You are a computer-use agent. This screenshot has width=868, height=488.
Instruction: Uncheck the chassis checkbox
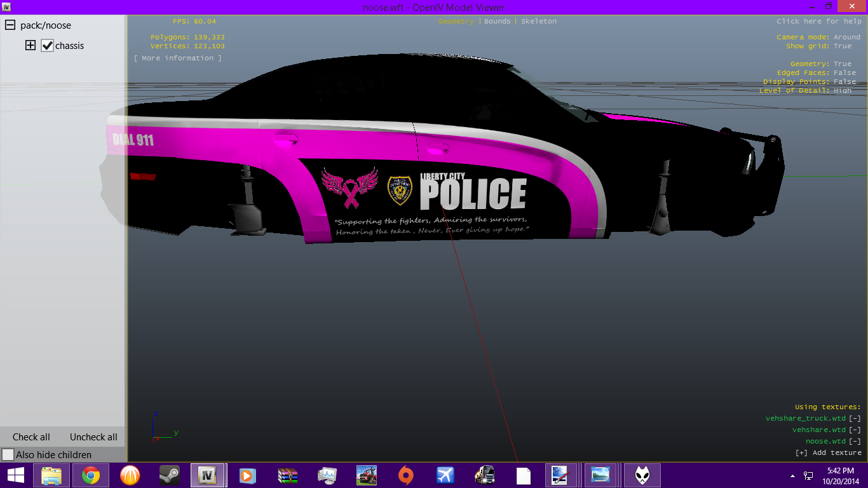coord(47,46)
